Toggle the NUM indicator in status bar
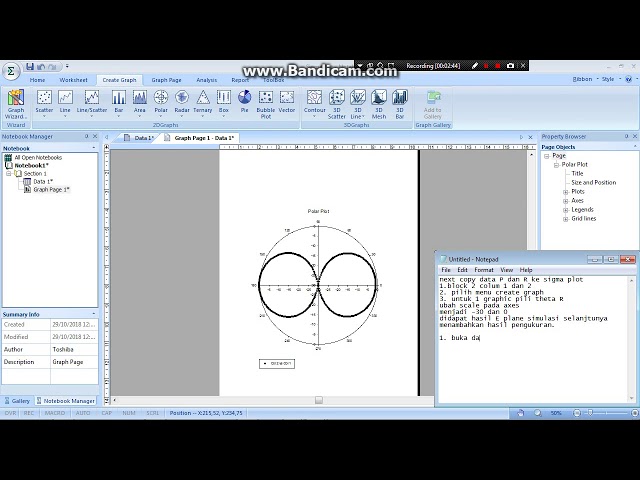Image resolution: width=640 pixels, height=480 pixels. point(129,413)
